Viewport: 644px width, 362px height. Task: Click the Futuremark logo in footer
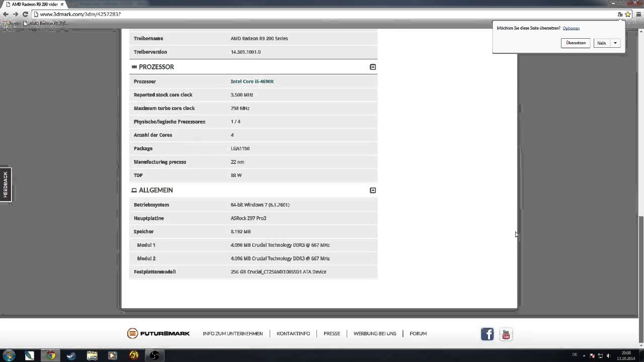coord(158,333)
